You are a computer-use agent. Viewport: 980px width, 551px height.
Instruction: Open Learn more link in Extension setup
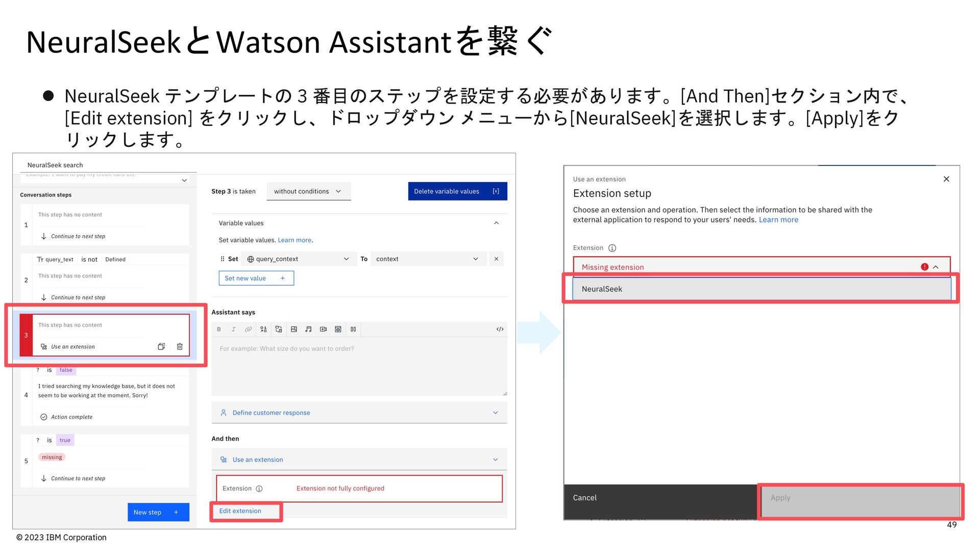778,220
